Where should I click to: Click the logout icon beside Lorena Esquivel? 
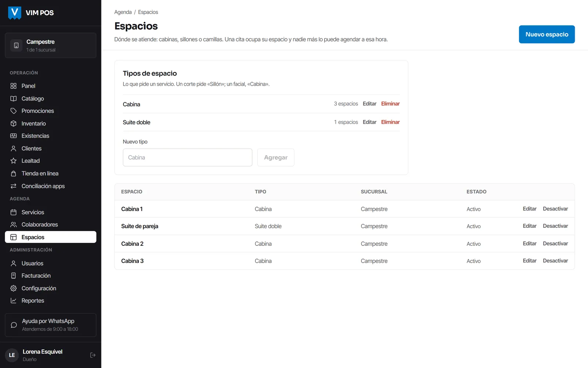click(x=93, y=355)
